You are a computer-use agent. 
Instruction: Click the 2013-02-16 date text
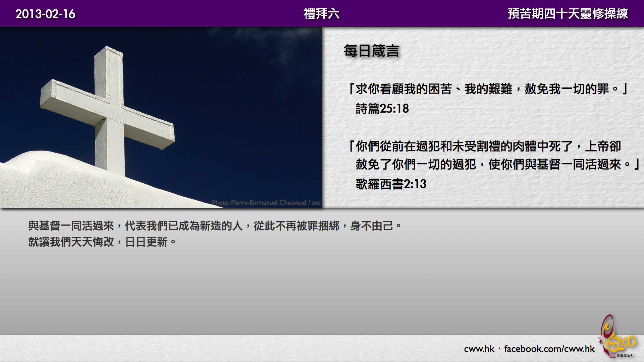click(45, 14)
